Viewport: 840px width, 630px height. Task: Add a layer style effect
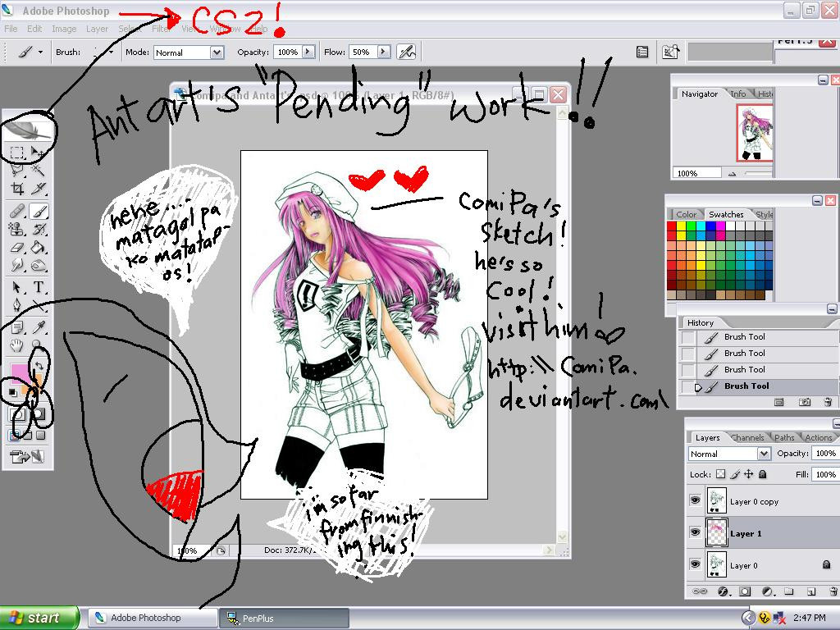click(x=723, y=591)
